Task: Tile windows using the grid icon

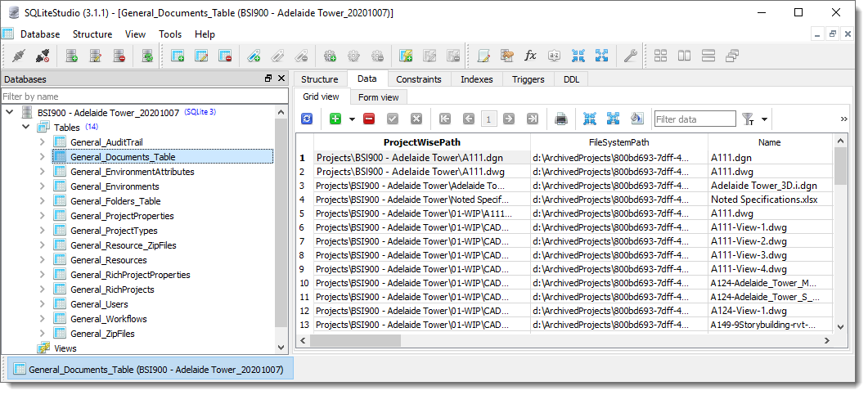Action: point(660,56)
